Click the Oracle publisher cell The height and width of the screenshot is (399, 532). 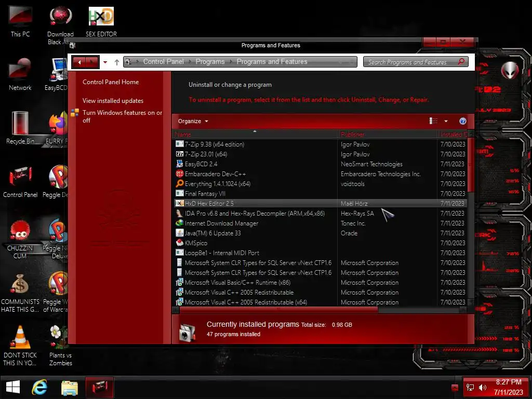(349, 233)
